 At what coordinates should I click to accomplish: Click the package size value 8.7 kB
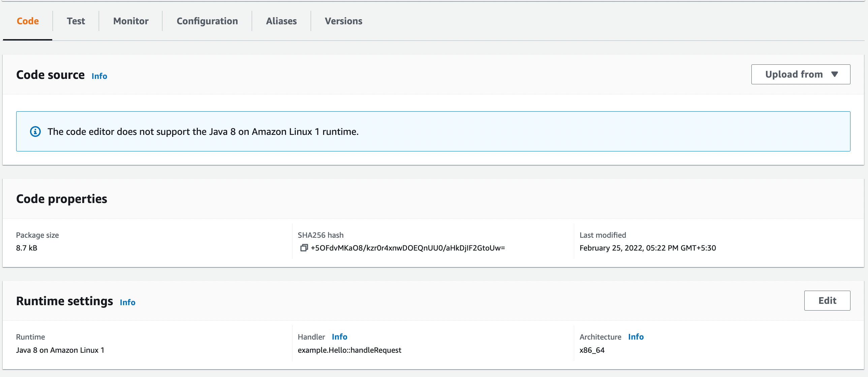pos(27,248)
